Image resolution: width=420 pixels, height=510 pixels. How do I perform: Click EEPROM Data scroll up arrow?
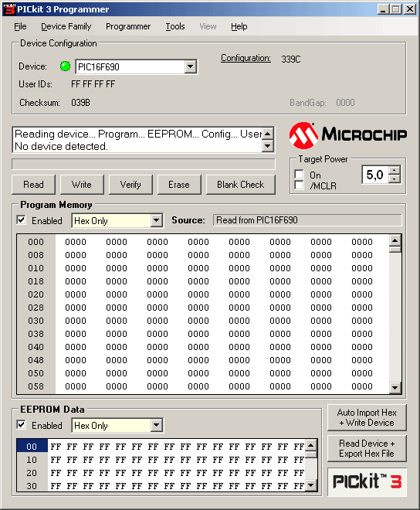311,445
